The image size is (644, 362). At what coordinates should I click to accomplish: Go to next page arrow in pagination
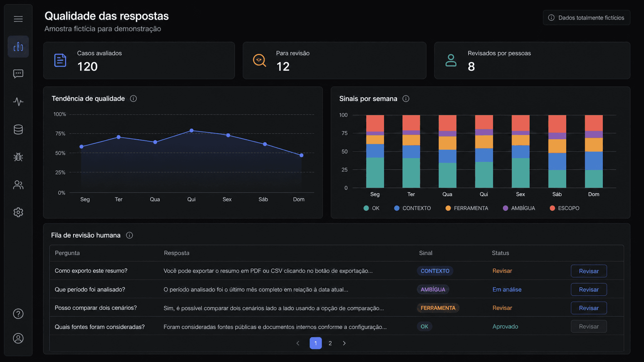pyautogui.click(x=344, y=343)
